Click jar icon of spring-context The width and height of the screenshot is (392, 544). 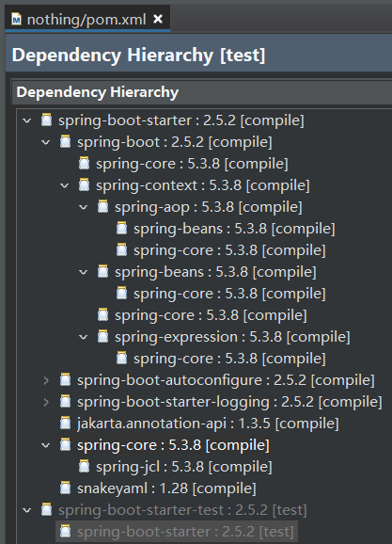coord(84,184)
